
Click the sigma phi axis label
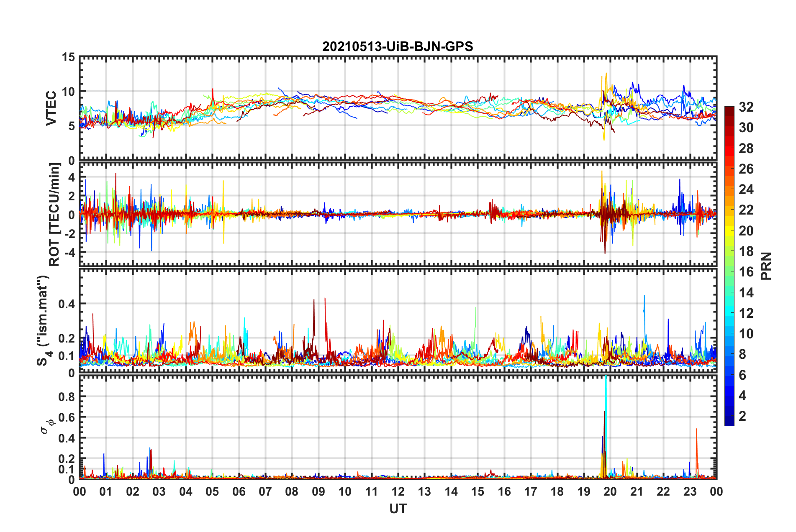[x=47, y=427]
